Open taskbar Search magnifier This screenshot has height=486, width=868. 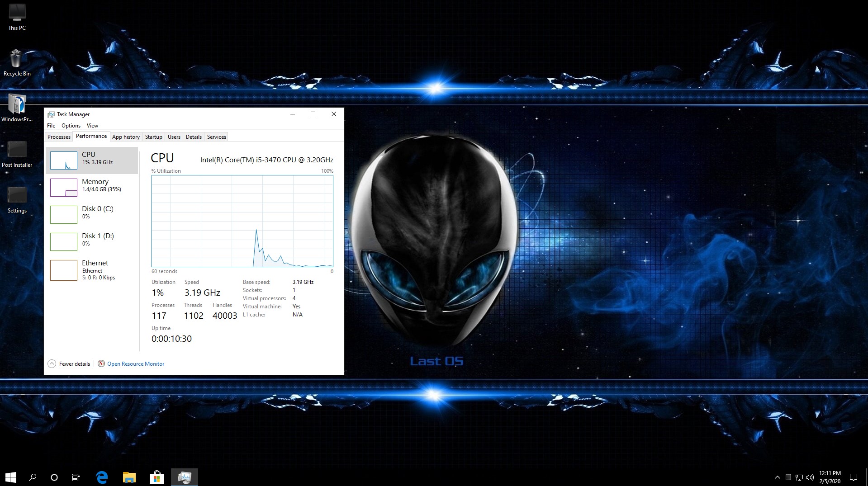(x=33, y=477)
